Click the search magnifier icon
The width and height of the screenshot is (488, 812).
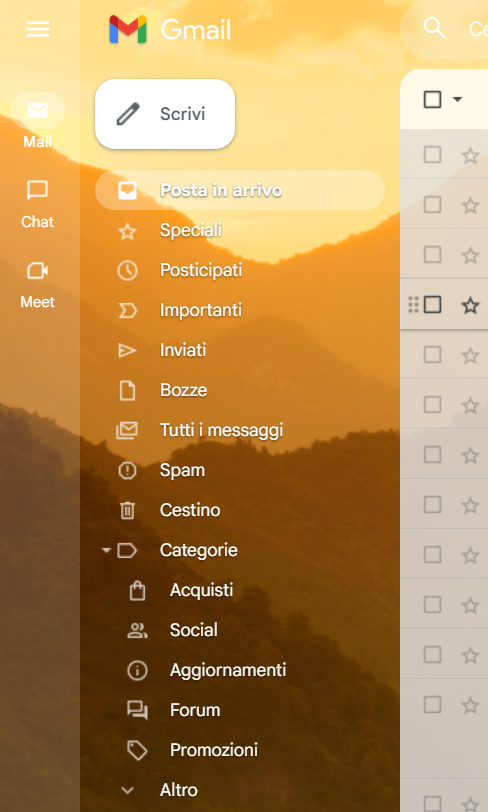tap(434, 28)
